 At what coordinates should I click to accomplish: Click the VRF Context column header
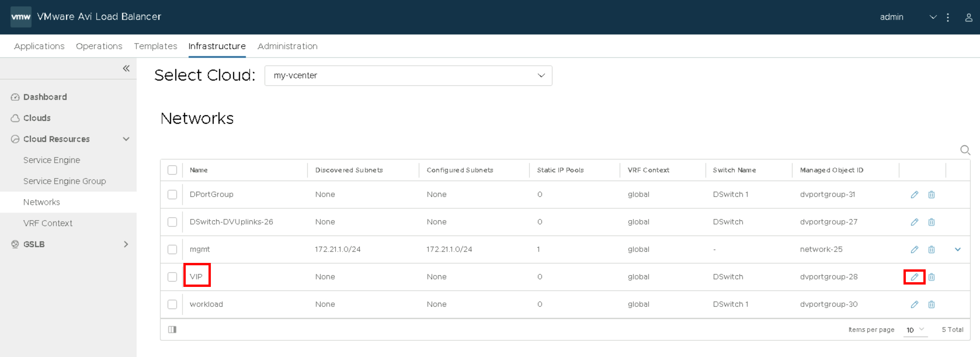click(x=648, y=170)
